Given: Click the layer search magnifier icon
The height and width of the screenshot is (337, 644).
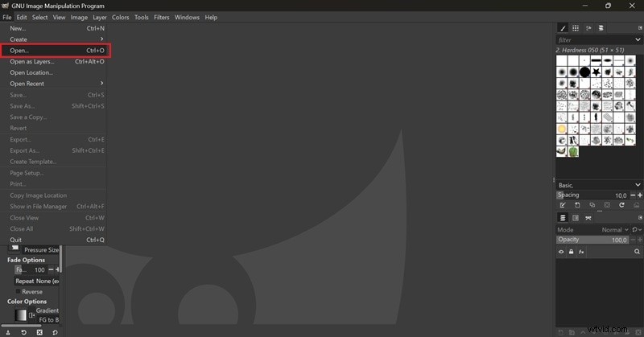Looking at the screenshot, I should [x=636, y=252].
